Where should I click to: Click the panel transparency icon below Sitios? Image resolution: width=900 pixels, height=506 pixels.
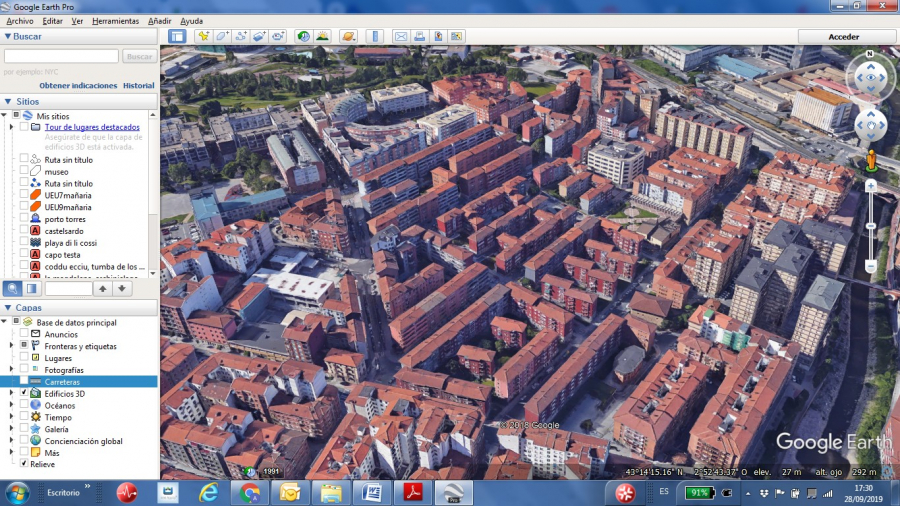pyautogui.click(x=32, y=288)
